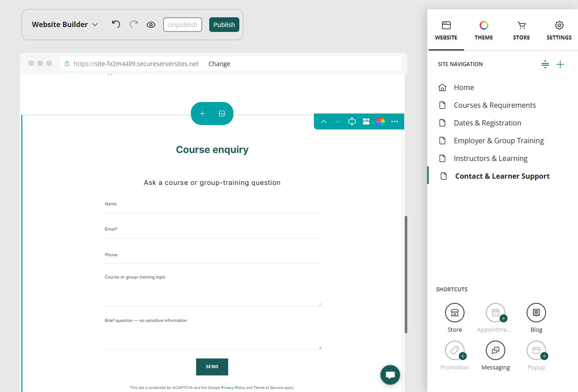The width and height of the screenshot is (578, 392).
Task: Open the Terms of Service link
Action: 268,388
